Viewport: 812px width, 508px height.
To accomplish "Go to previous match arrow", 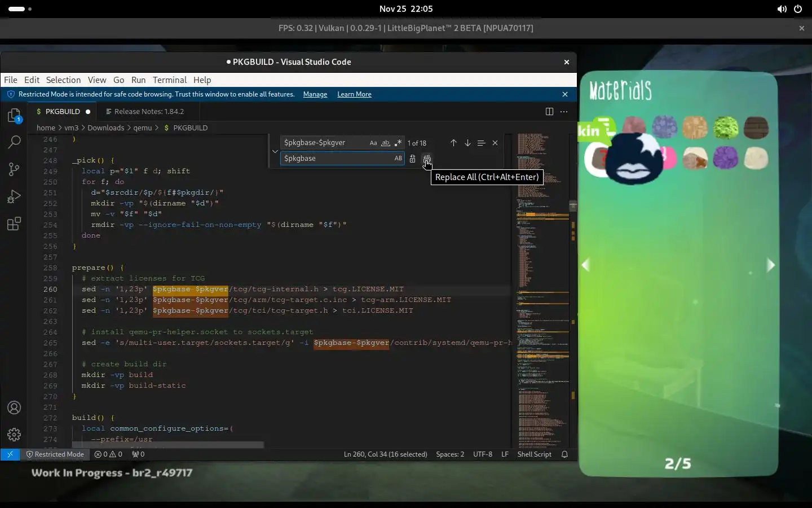I will coord(453,143).
